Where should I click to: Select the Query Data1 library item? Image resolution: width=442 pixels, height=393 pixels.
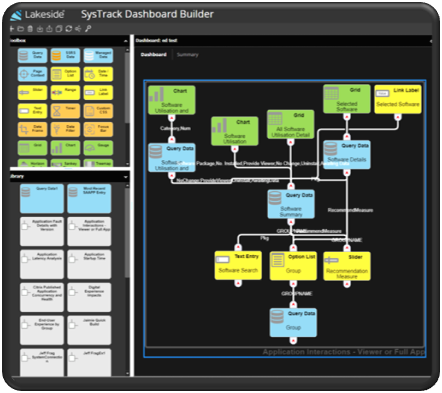42,199
